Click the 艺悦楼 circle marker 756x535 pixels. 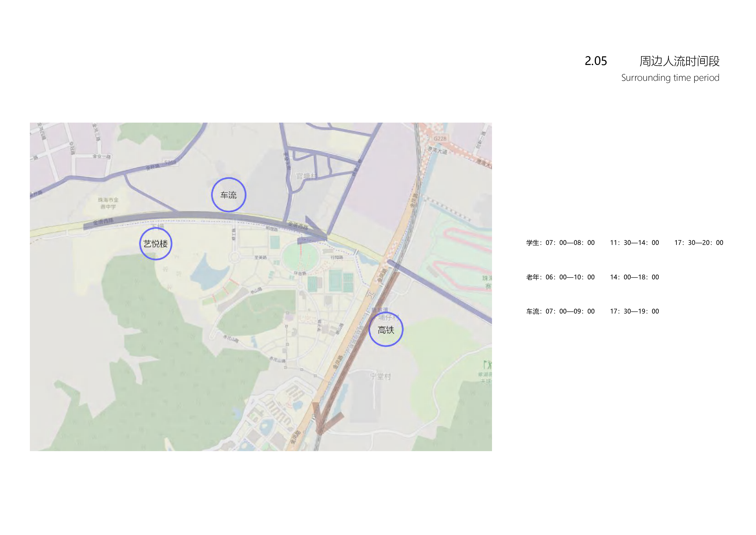(x=155, y=244)
